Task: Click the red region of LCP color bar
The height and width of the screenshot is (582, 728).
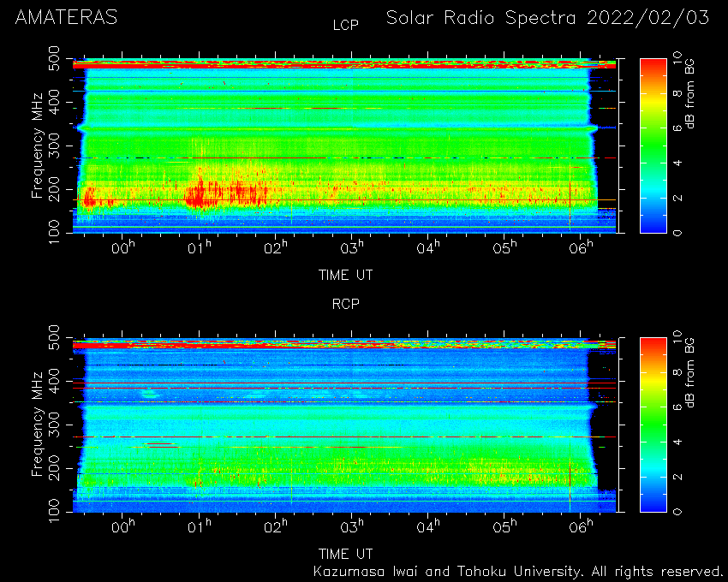Action: click(653, 69)
